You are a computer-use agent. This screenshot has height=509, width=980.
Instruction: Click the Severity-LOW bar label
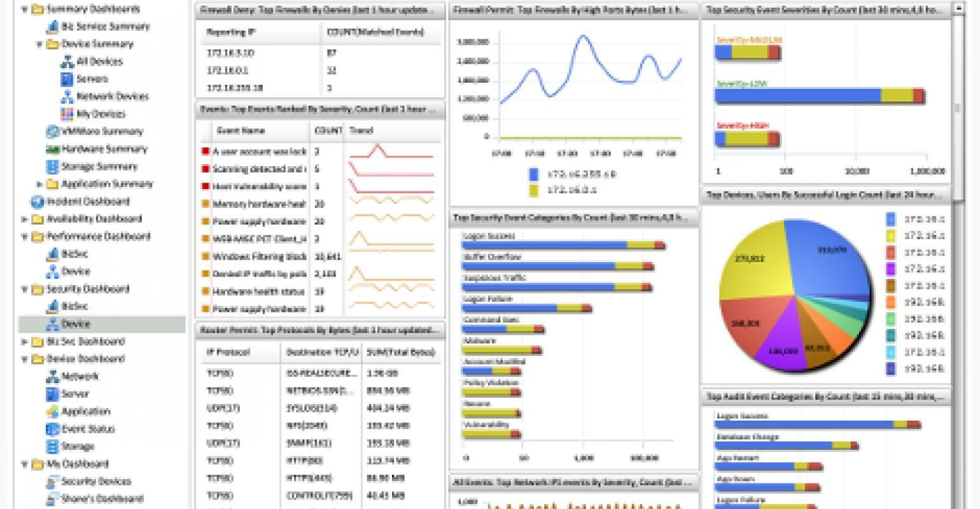741,83
